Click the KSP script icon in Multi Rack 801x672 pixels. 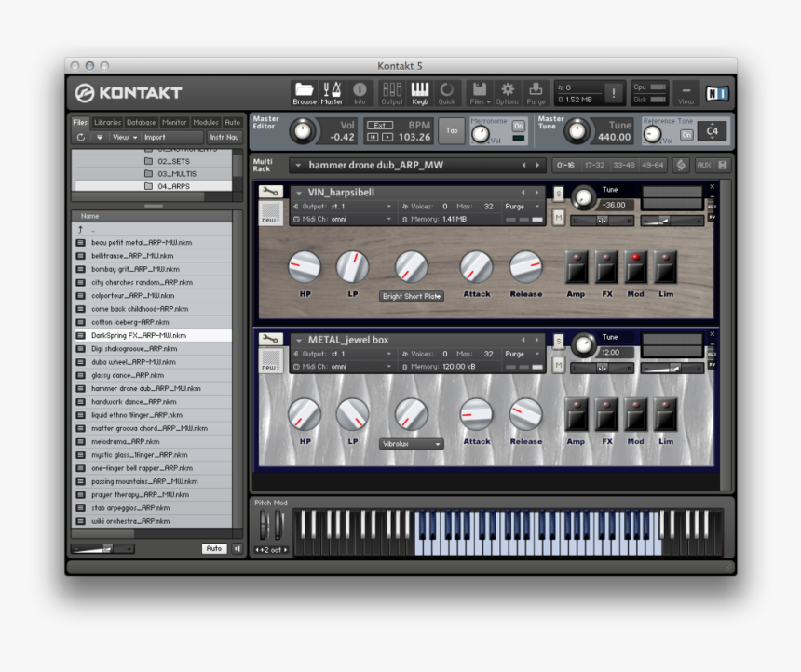[681, 165]
